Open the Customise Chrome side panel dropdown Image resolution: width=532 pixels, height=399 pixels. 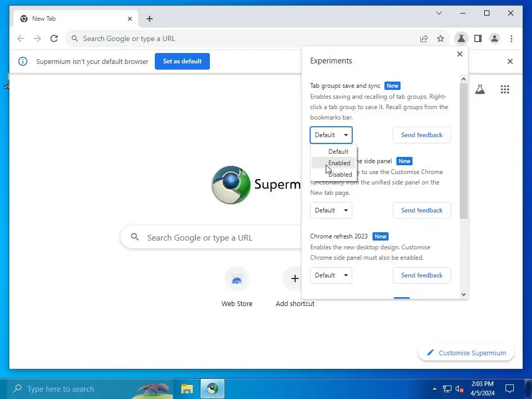[x=331, y=210]
